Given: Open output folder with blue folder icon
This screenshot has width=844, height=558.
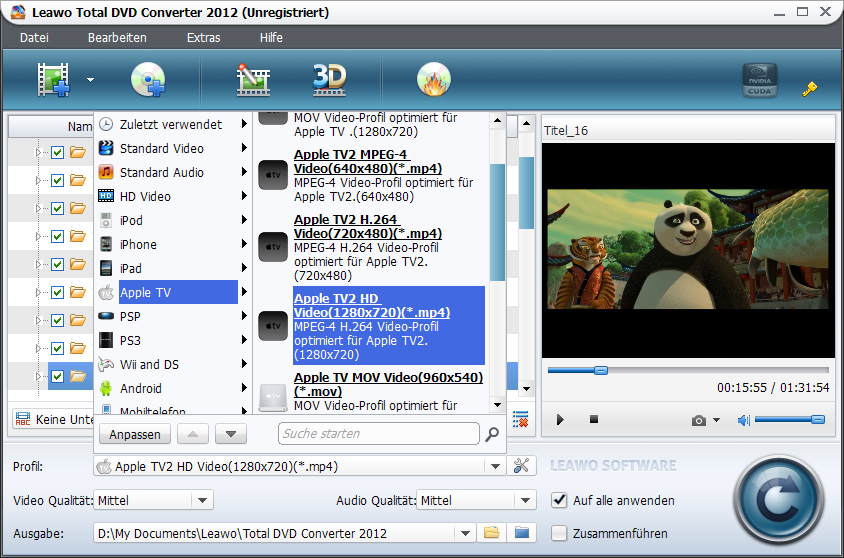Looking at the screenshot, I should [522, 533].
